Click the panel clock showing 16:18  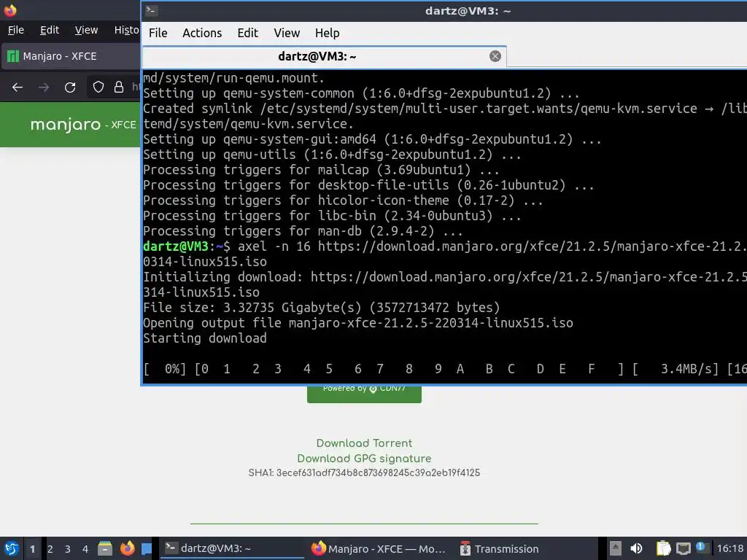(729, 548)
